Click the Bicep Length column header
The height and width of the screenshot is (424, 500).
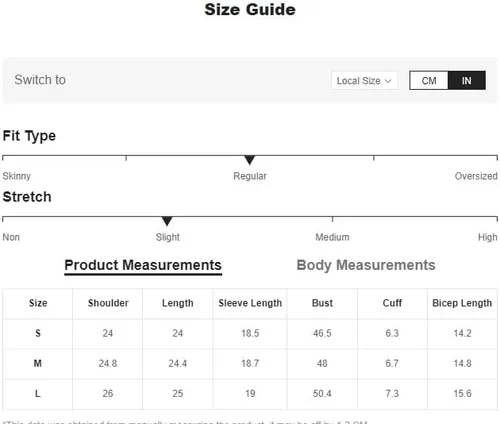point(462,303)
